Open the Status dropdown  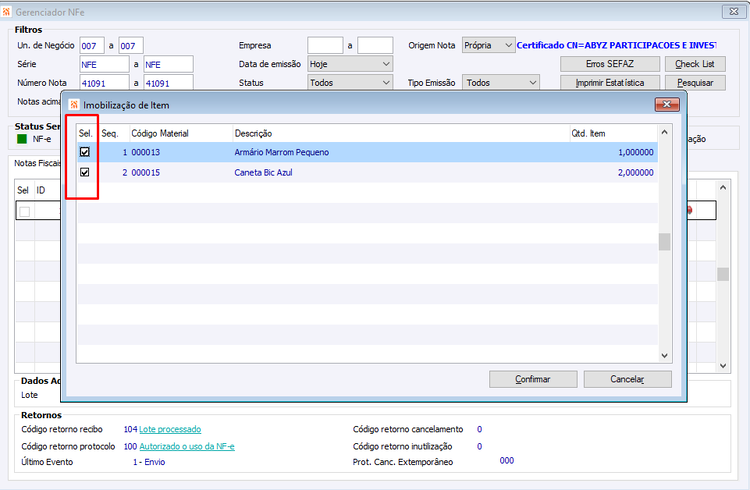tap(350, 83)
